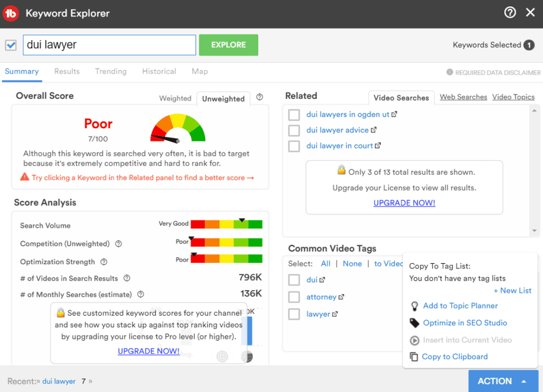
Task: Choose Add to Topic Planner
Action: 461,306
